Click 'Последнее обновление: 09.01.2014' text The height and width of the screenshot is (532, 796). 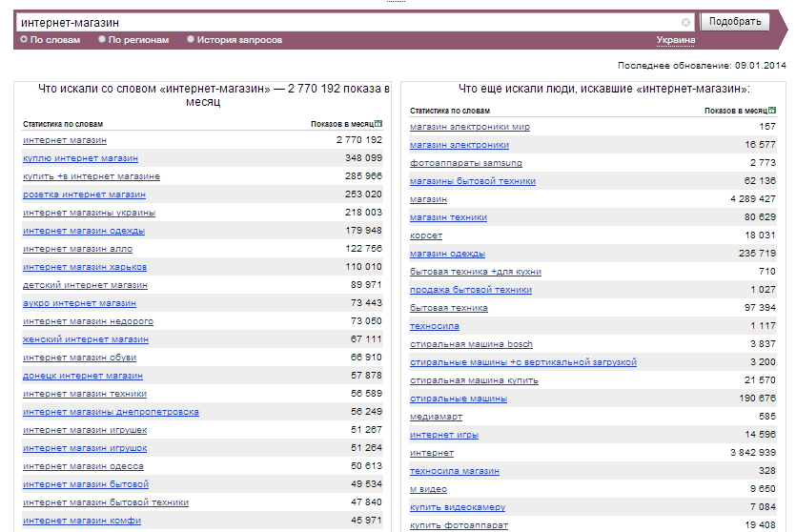click(702, 66)
